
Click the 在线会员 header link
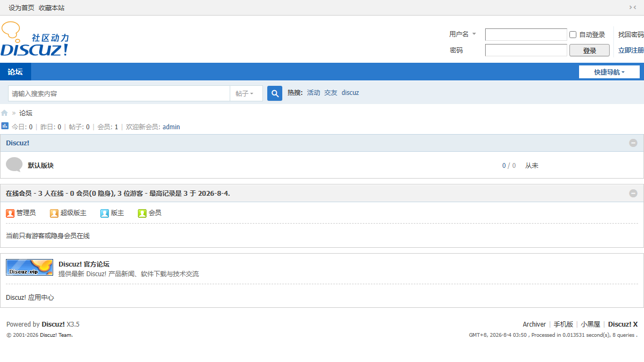point(19,193)
